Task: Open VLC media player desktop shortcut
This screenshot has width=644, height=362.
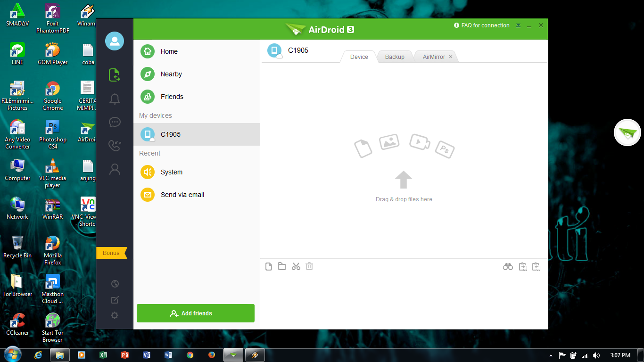Action: (53, 173)
